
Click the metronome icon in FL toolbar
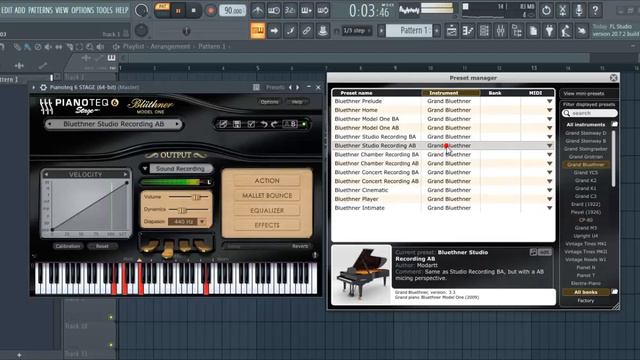[x=258, y=10]
